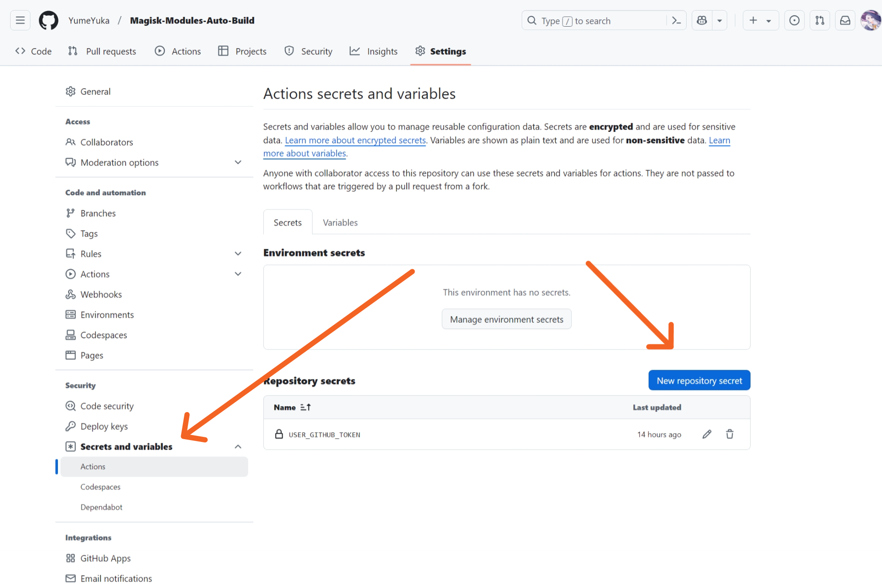Open the Copilot chat icon
This screenshot has width=882, height=588.
[702, 21]
